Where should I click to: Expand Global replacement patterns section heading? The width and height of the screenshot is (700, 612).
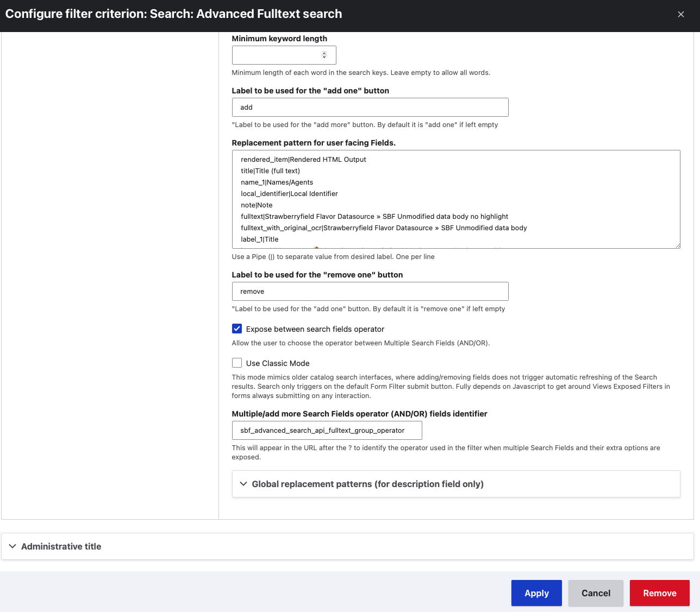click(x=367, y=484)
